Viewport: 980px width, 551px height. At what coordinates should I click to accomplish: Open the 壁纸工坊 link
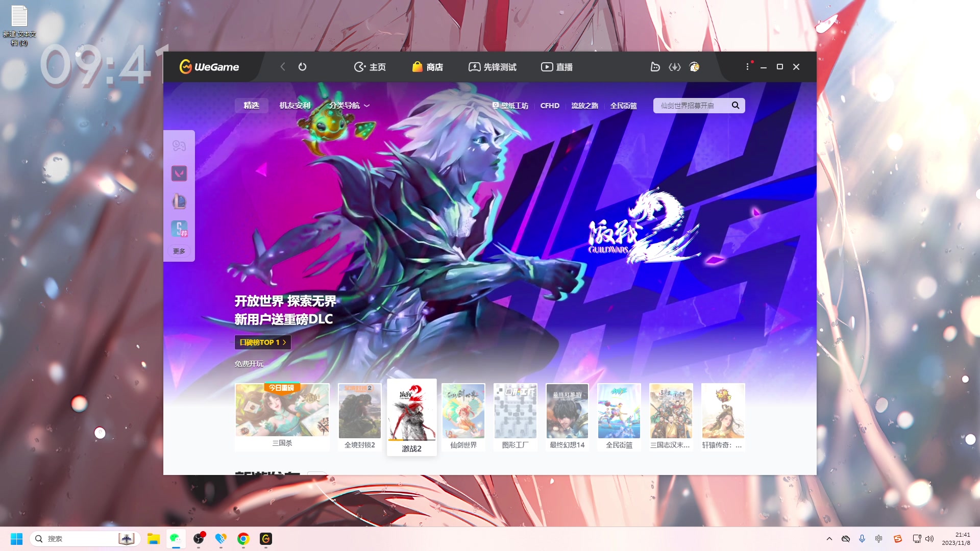pyautogui.click(x=510, y=106)
